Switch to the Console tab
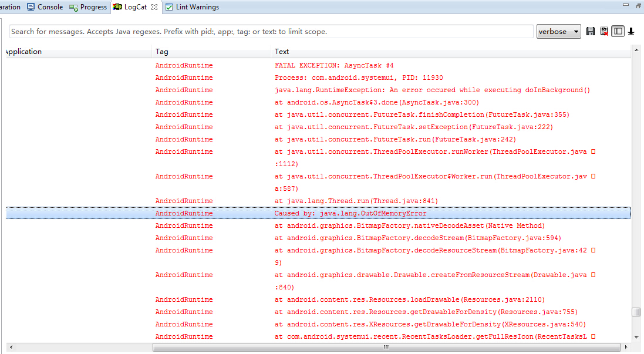The image size is (644, 354). (45, 7)
